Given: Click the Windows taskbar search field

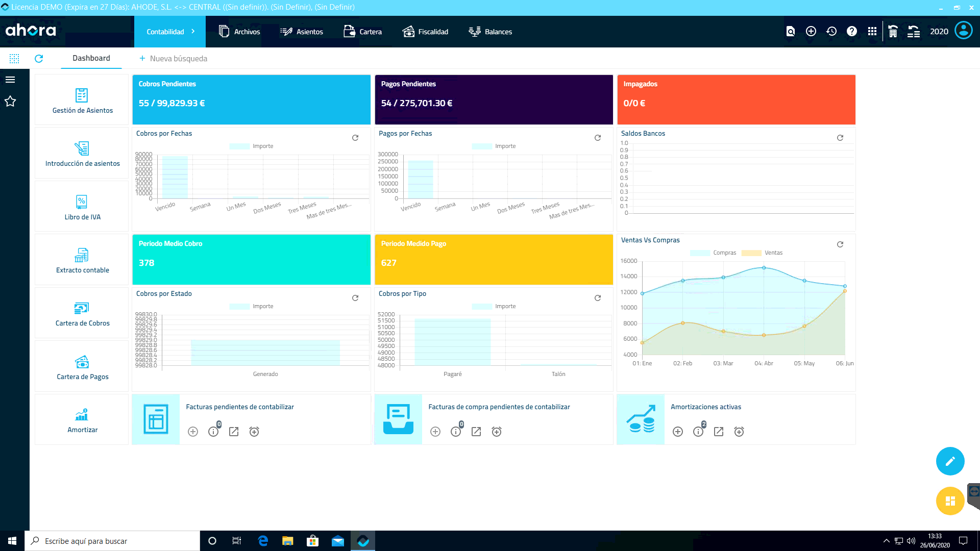Looking at the screenshot, I should 112,541.
